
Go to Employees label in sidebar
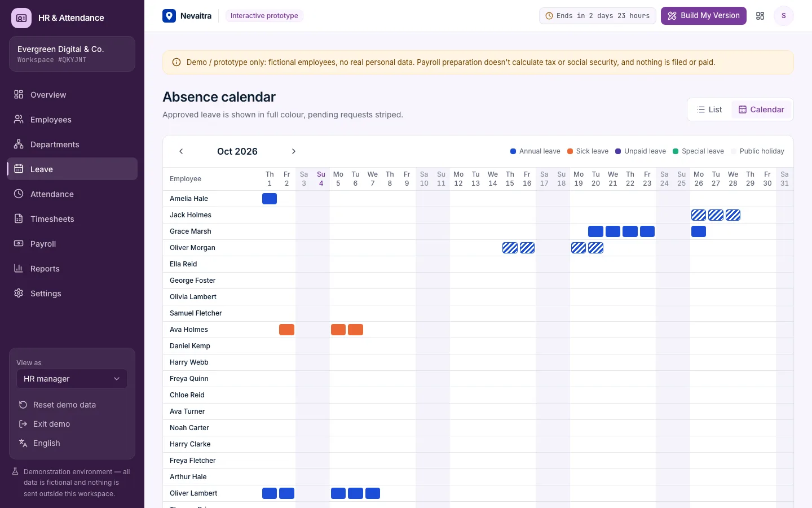point(51,120)
